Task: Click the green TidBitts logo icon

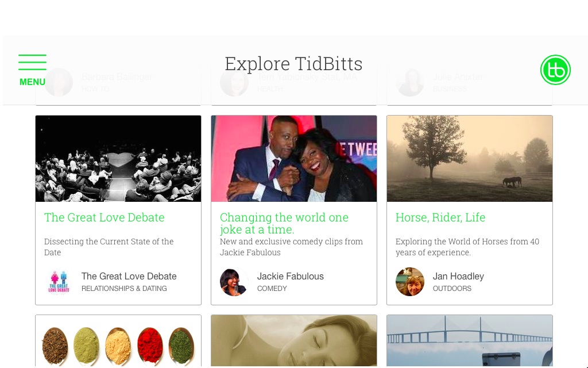Action: click(x=555, y=70)
